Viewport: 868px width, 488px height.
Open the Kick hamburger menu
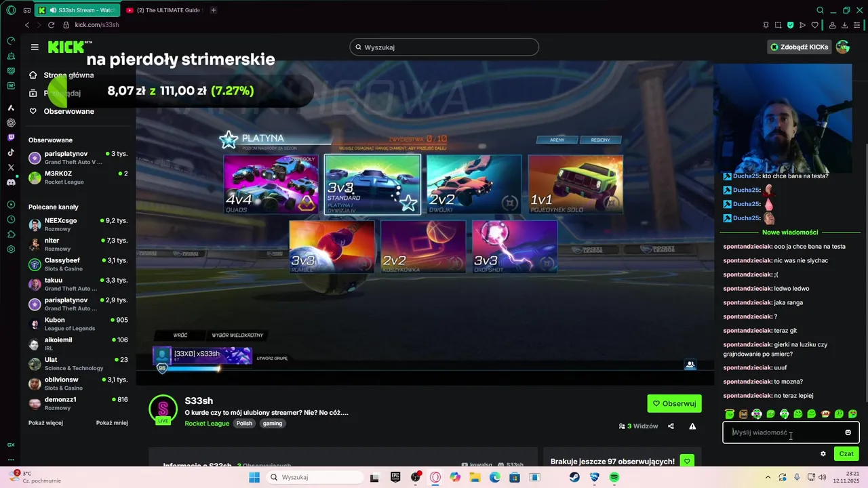click(35, 47)
